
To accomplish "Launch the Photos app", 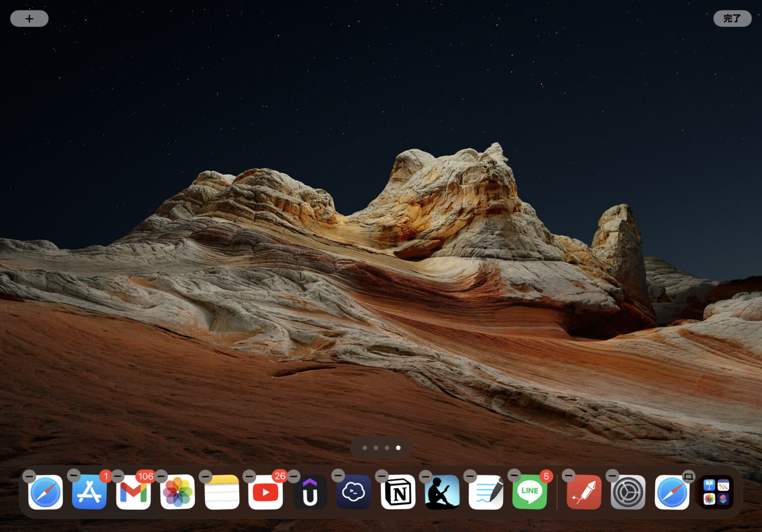I will (x=178, y=492).
